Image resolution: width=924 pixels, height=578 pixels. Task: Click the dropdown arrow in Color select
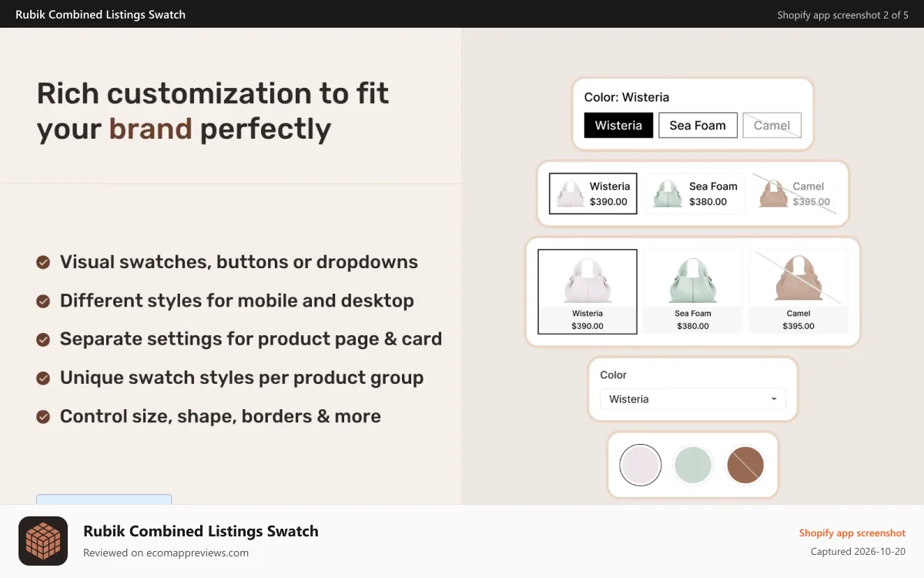tap(774, 399)
